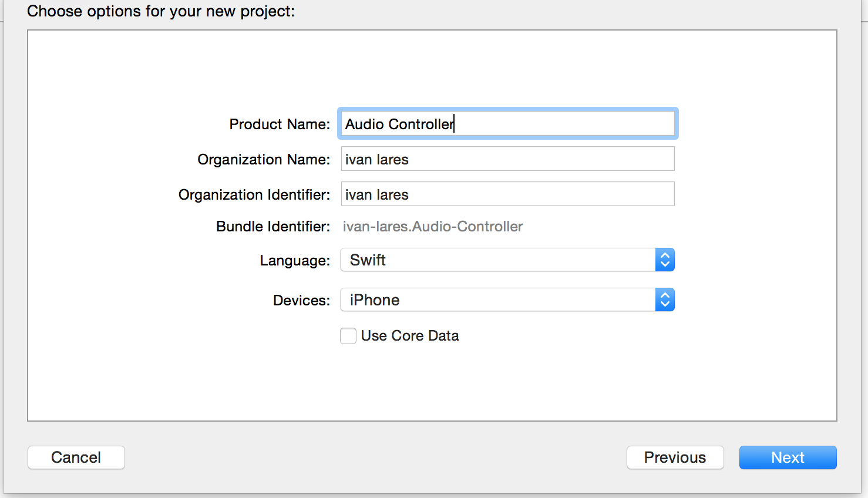The height and width of the screenshot is (498, 868).
Task: Click the Organization Identifier field
Action: [507, 194]
